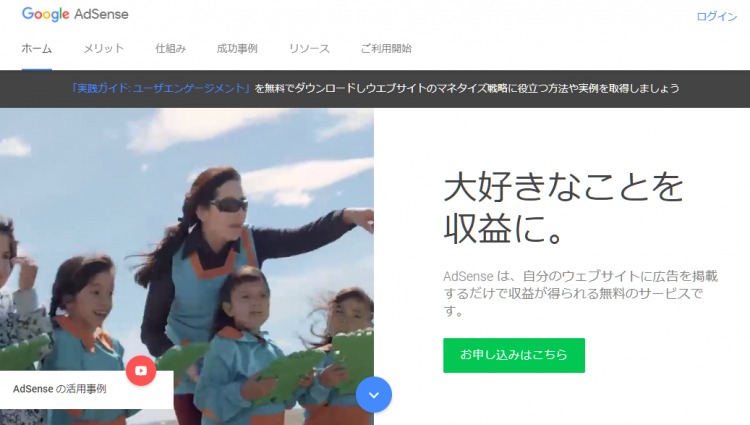Viewport: 750px width, 425px height.
Task: Switch to the 仕組み tab
Action: pyautogui.click(x=170, y=49)
